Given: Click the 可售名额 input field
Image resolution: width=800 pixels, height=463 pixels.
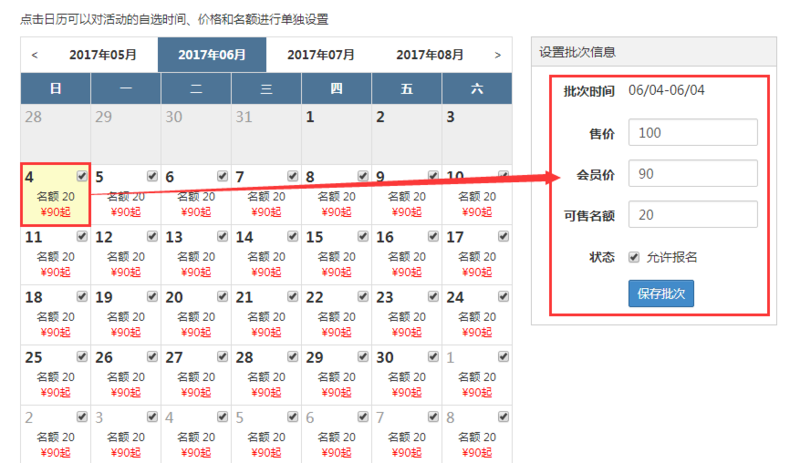Looking at the screenshot, I should click(692, 215).
